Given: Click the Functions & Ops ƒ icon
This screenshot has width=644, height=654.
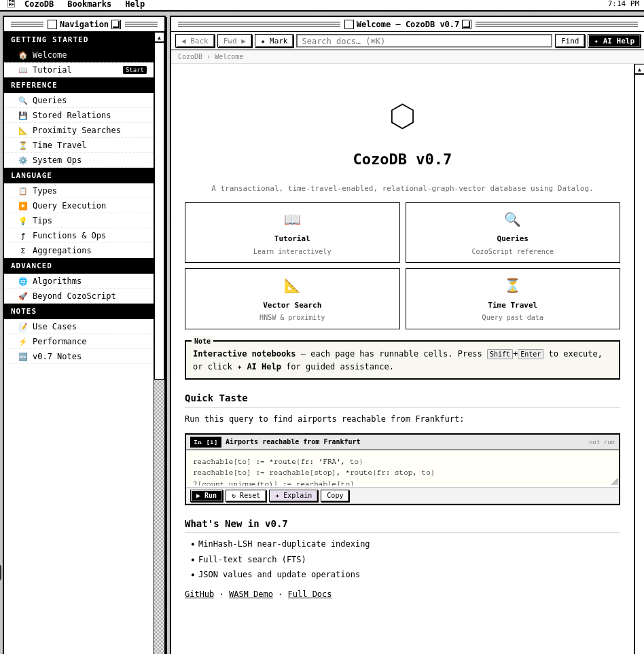Looking at the screenshot, I should pos(23,236).
